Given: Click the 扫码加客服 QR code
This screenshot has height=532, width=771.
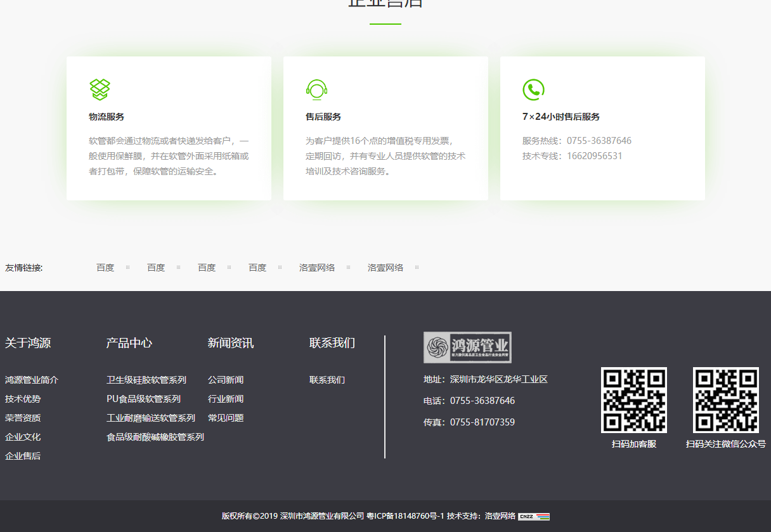Looking at the screenshot, I should pyautogui.click(x=633, y=399).
